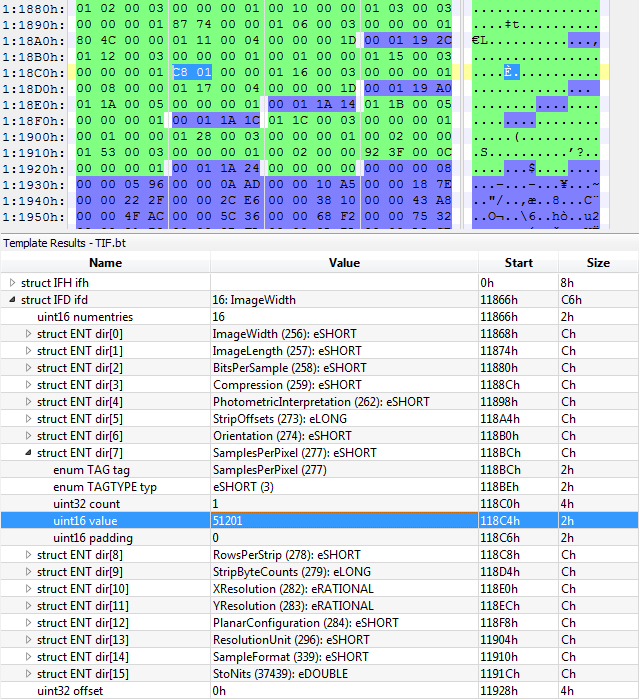Click selected hex bytes C8 01
Image resolution: width=639 pixels, height=699 pixels.
point(192,72)
